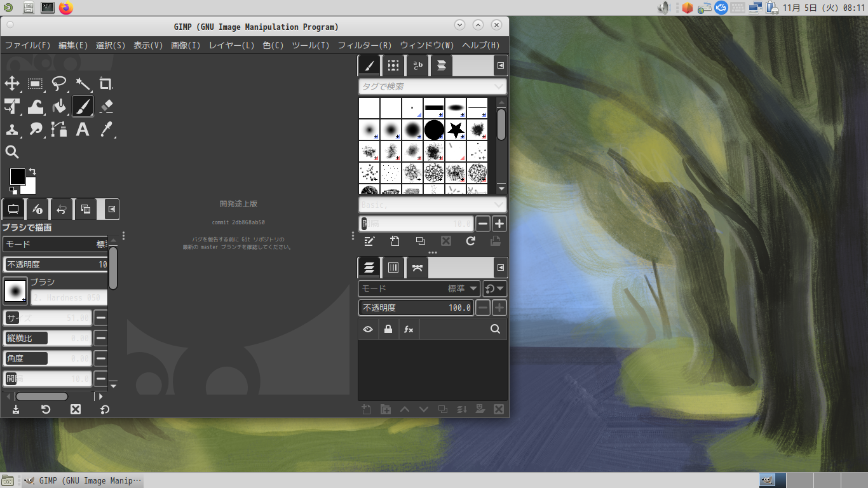868x488 pixels.
Task: Open the 色(C) menu
Action: pos(273,45)
